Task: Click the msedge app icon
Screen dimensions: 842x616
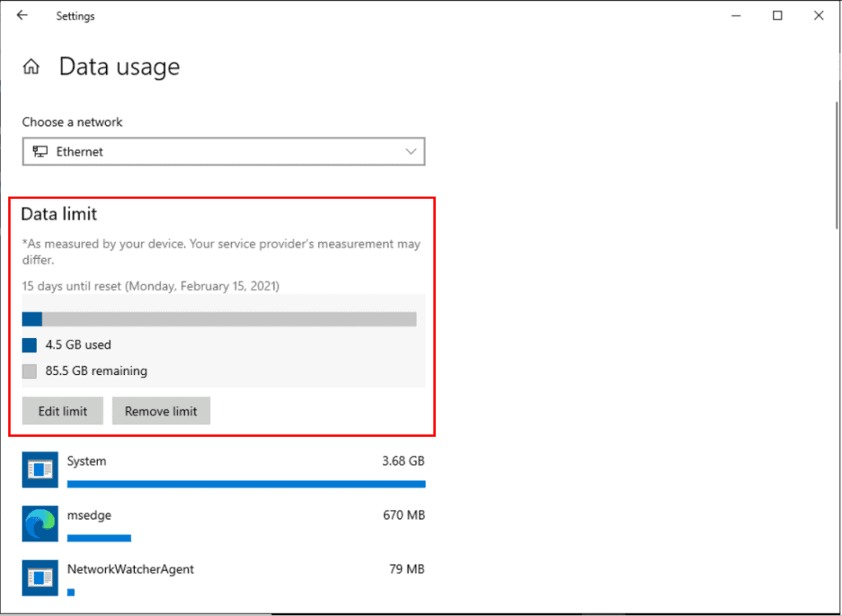Action: (x=39, y=523)
